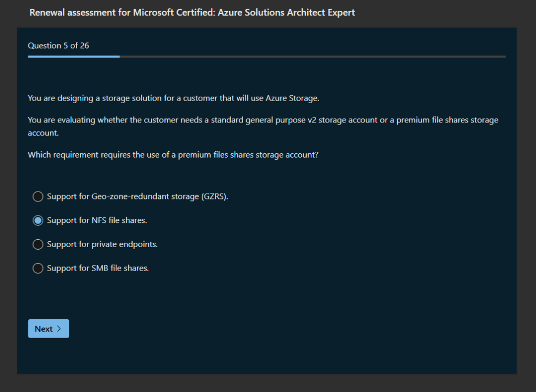Click "Support for Geo-zone-redundant storage (GZRS)." answer text
This screenshot has width=536, height=392.
coord(138,197)
